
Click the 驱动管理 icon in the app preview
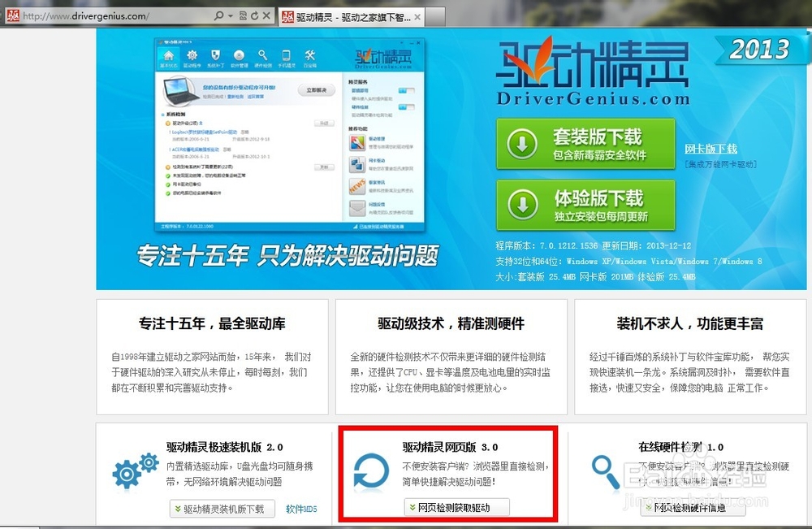[x=357, y=142]
